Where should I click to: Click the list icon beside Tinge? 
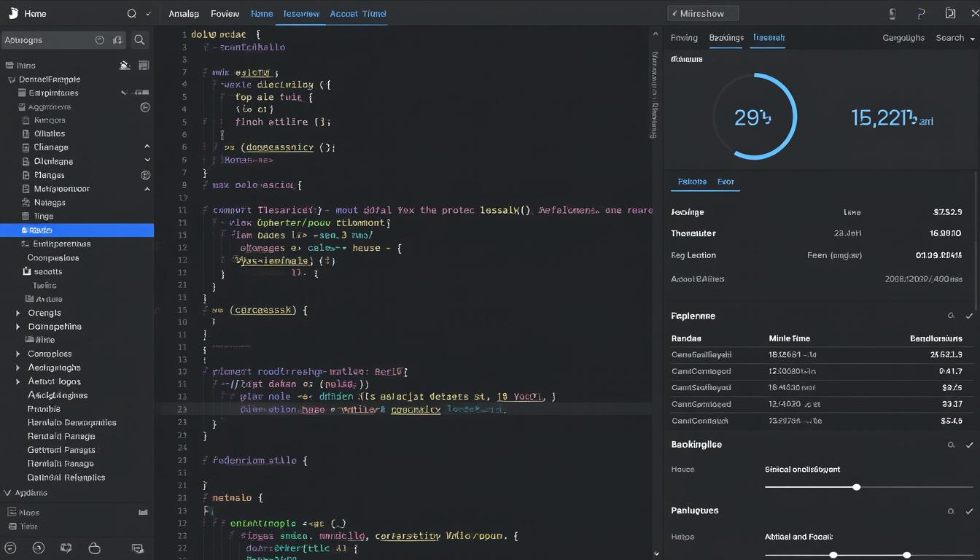coord(26,216)
